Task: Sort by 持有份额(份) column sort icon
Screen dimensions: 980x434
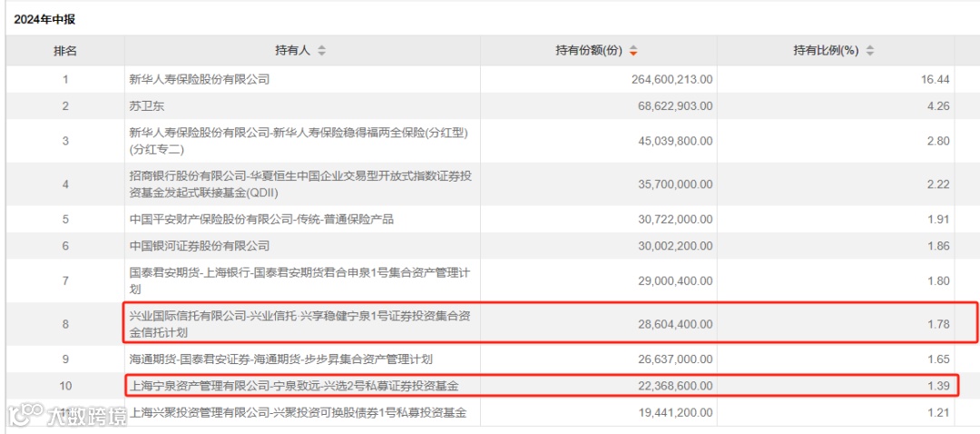Action: point(633,51)
